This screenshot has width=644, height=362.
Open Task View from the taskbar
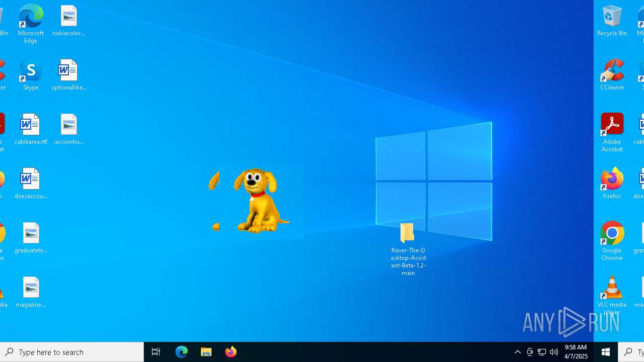click(156, 352)
